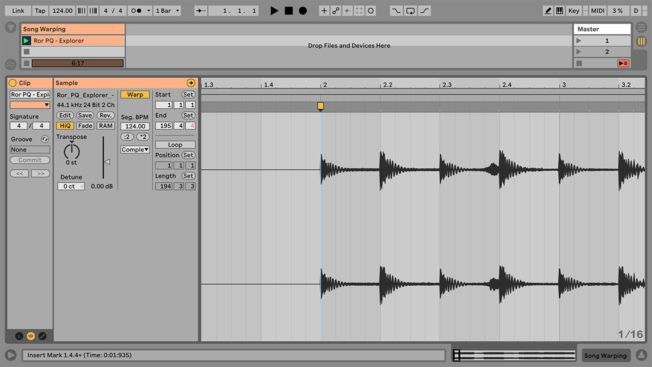Click the Rev. reverse sample button
This screenshot has height=367, width=652.
pyautogui.click(x=106, y=115)
